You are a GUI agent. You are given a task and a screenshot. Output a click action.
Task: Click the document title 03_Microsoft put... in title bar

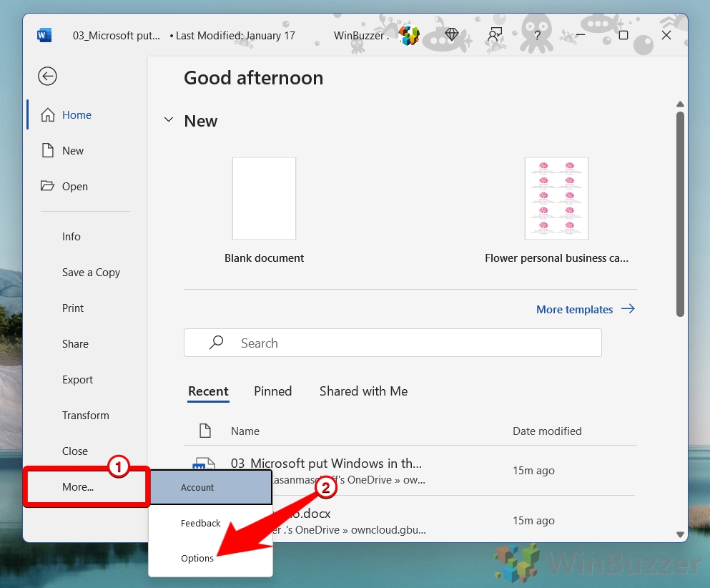click(x=117, y=35)
